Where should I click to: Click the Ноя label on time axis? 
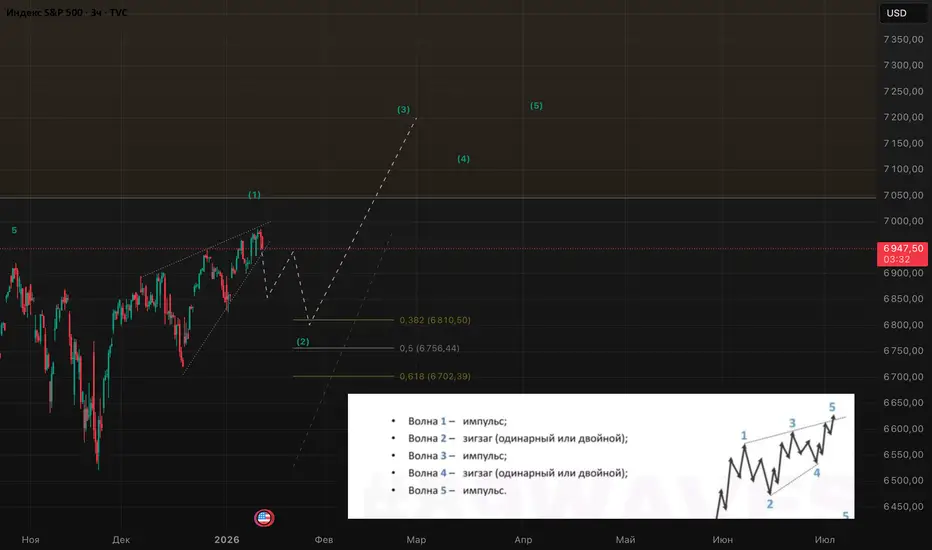[x=31, y=539]
